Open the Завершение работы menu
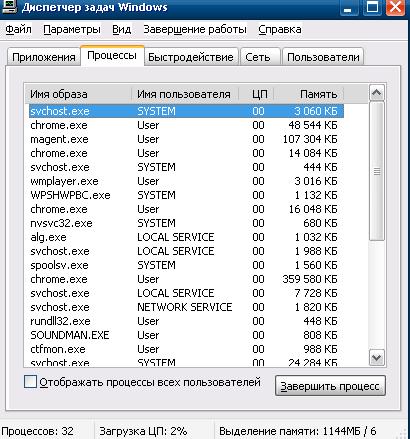This screenshot has width=410, height=439. [x=195, y=29]
